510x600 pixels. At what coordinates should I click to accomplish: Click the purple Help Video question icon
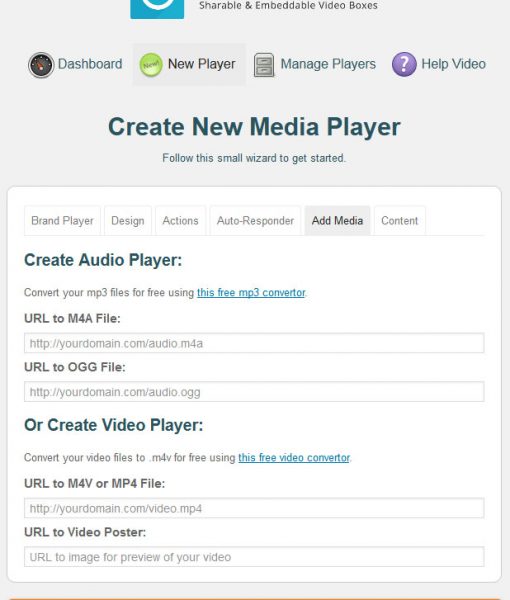coord(404,64)
